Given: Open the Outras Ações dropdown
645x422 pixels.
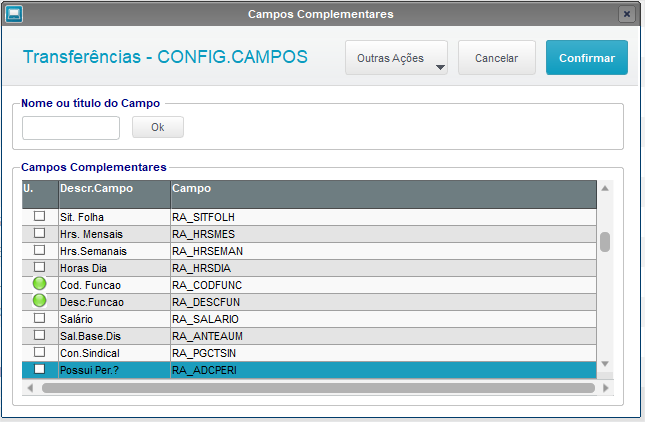Looking at the screenshot, I should pos(396,58).
